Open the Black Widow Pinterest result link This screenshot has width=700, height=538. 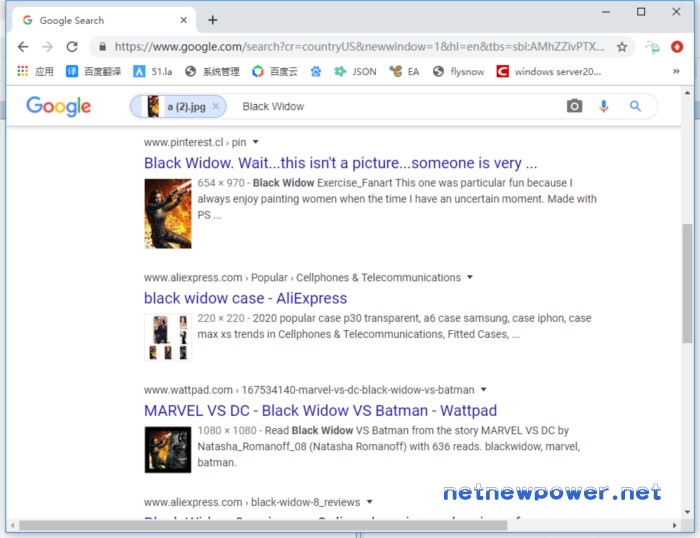click(340, 163)
